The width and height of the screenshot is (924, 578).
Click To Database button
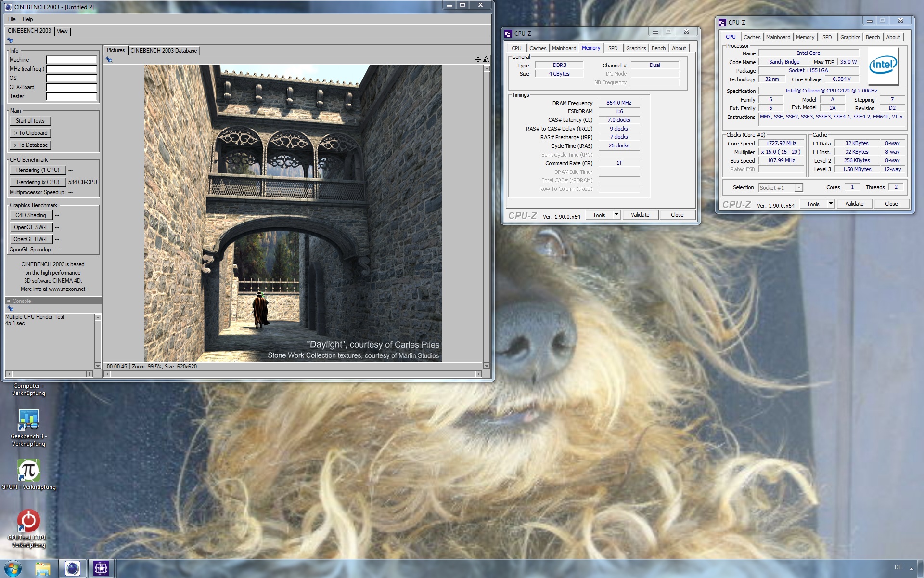pyautogui.click(x=30, y=145)
